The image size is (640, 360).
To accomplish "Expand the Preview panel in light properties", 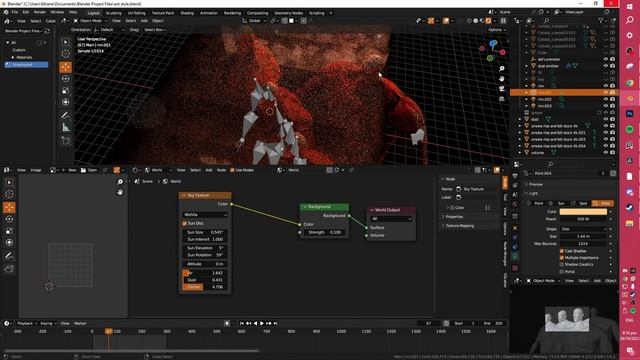I will [x=536, y=184].
